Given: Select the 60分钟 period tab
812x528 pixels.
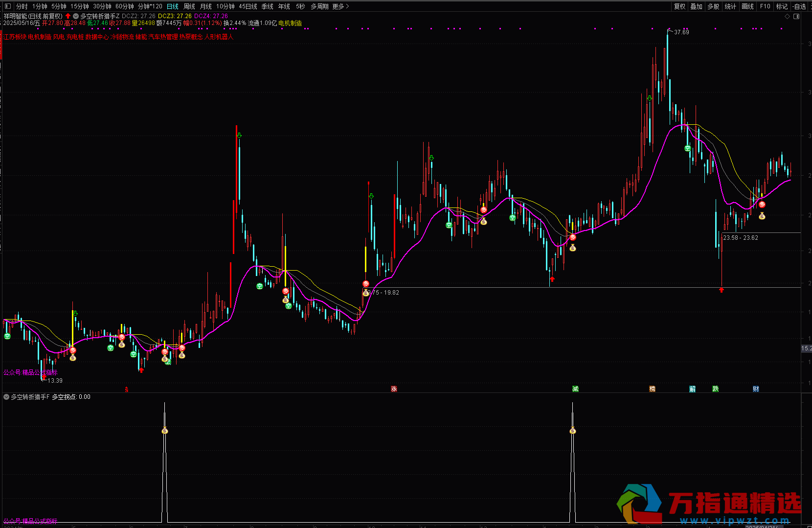Looking at the screenshot, I should pyautogui.click(x=125, y=6).
